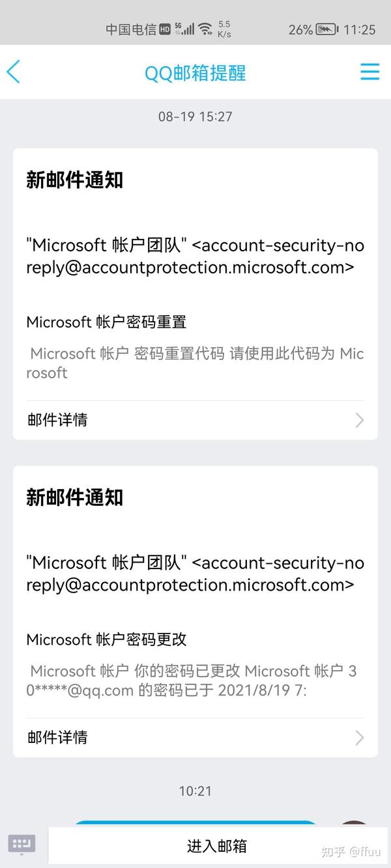Open the partial avatar at bottom right

[x=355, y=824]
